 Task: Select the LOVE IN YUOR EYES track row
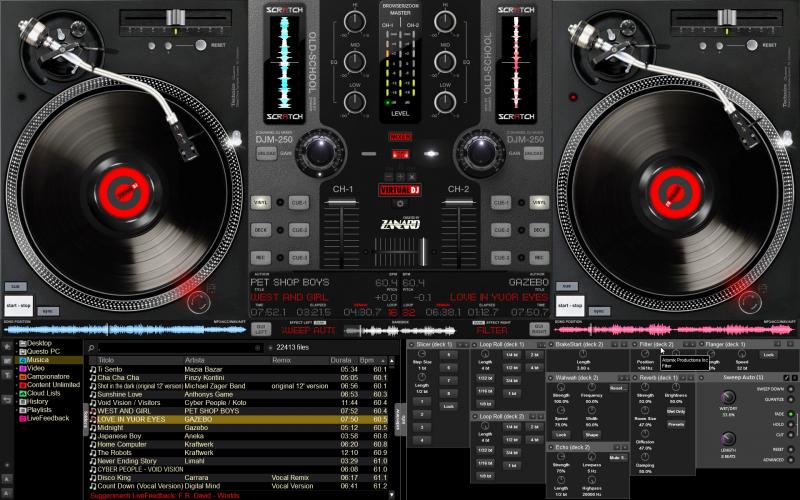[239, 419]
